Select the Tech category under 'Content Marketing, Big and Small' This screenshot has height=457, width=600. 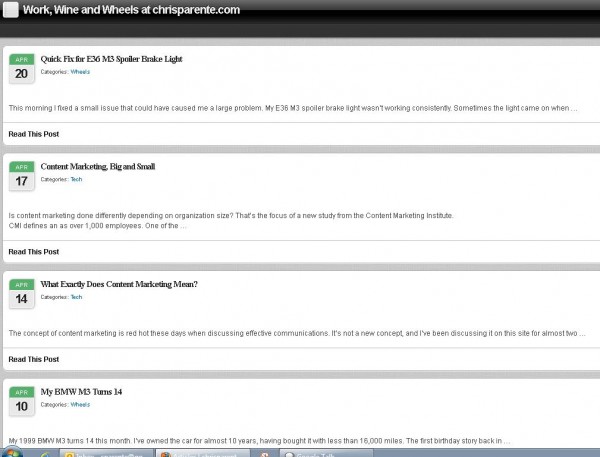(76, 179)
